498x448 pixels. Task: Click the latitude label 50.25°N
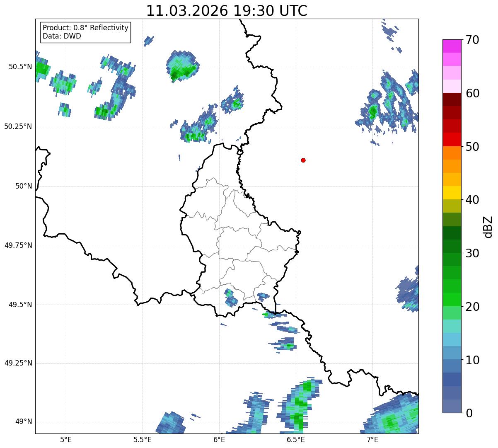point(18,126)
